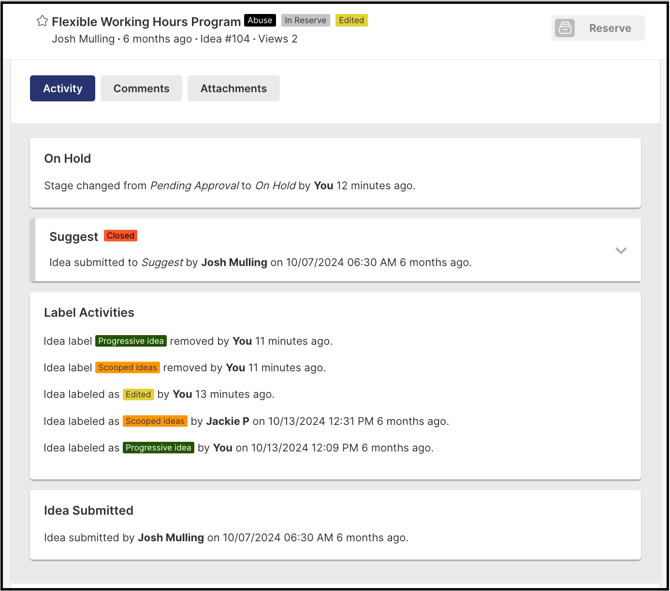Open the Flexible Working Hours Program title
Viewport: 670px width, 591px height.
coord(146,21)
